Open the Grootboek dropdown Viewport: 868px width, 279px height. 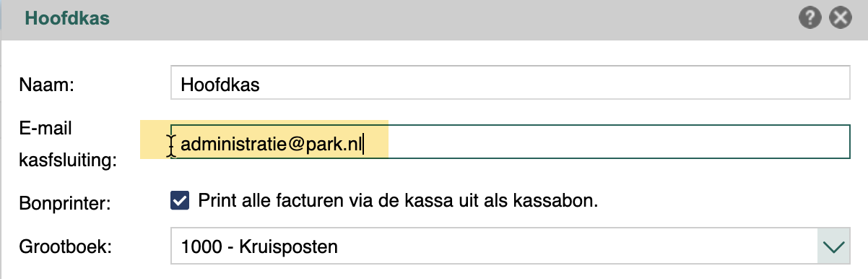tap(511, 246)
